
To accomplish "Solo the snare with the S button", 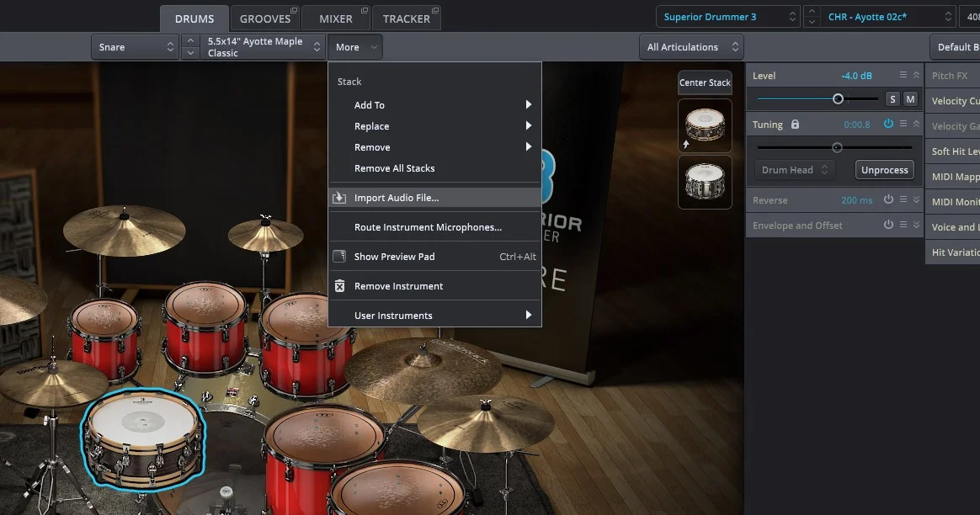I will pos(892,98).
